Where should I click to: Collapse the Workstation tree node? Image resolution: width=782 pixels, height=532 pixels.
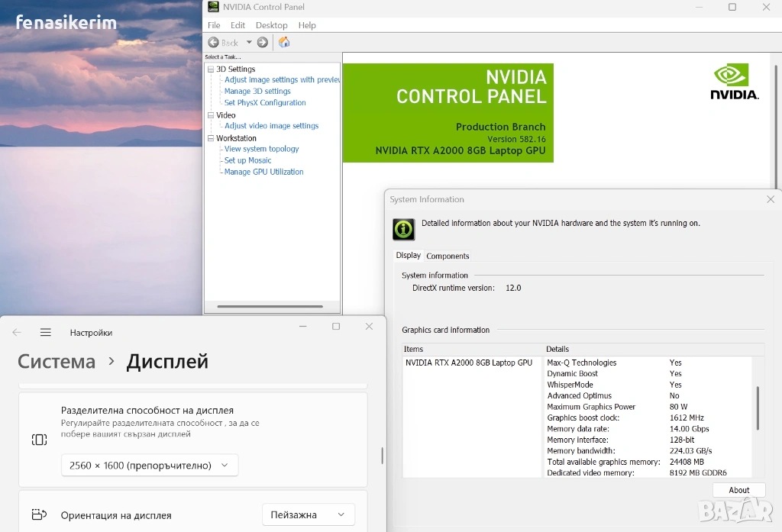tap(211, 138)
